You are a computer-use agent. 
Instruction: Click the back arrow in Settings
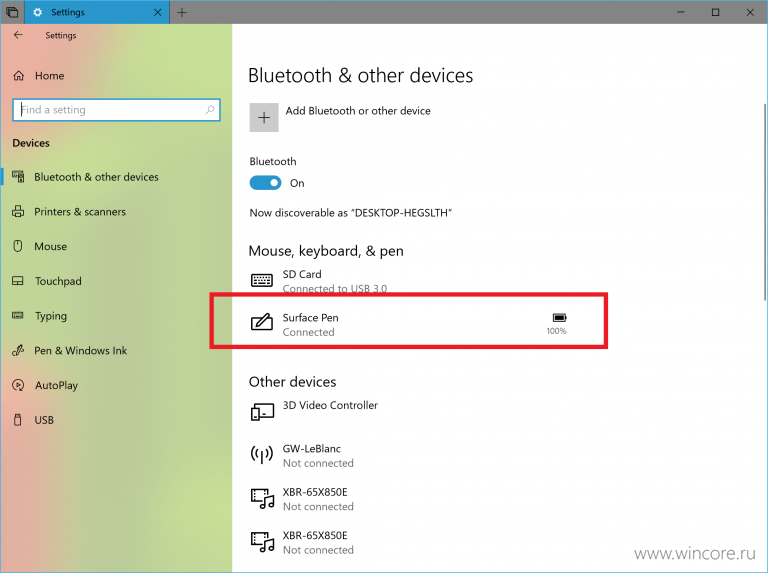point(18,35)
